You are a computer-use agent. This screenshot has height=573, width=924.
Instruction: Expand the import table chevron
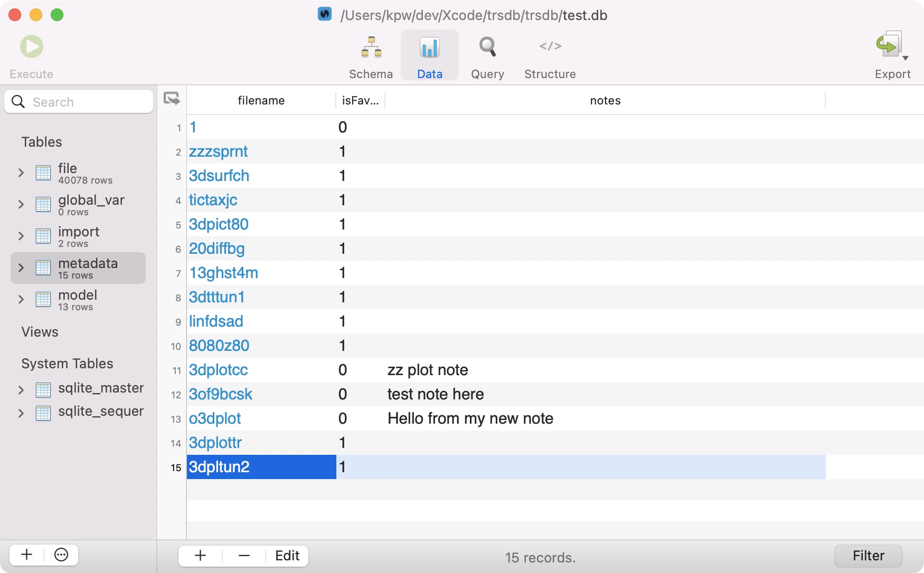pyautogui.click(x=21, y=236)
